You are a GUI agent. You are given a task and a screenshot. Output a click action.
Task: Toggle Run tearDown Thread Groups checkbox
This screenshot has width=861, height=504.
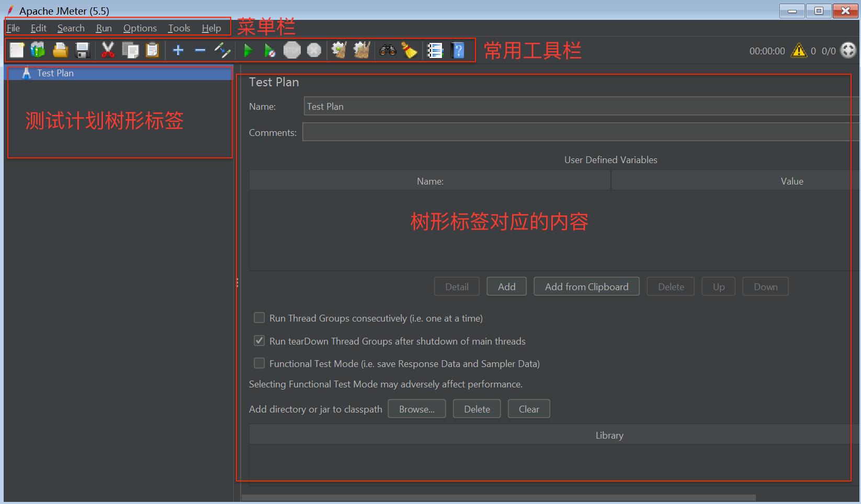[x=259, y=341]
